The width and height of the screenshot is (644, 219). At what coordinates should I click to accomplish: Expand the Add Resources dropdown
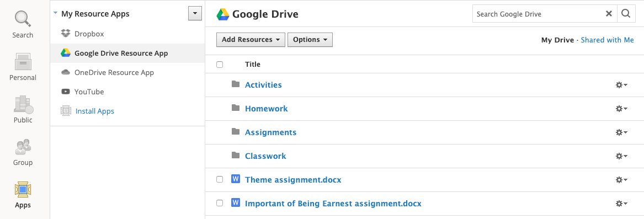tap(251, 40)
